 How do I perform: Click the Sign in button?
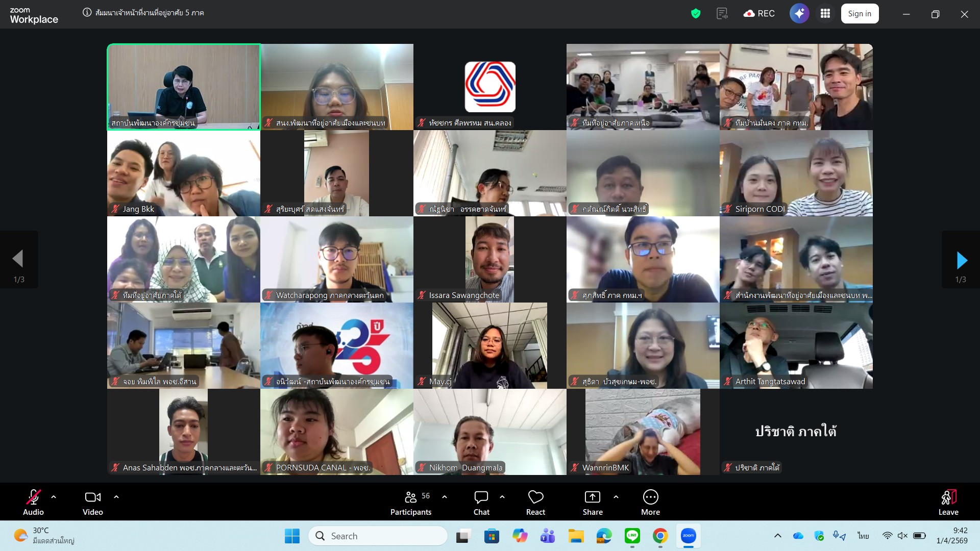(860, 14)
